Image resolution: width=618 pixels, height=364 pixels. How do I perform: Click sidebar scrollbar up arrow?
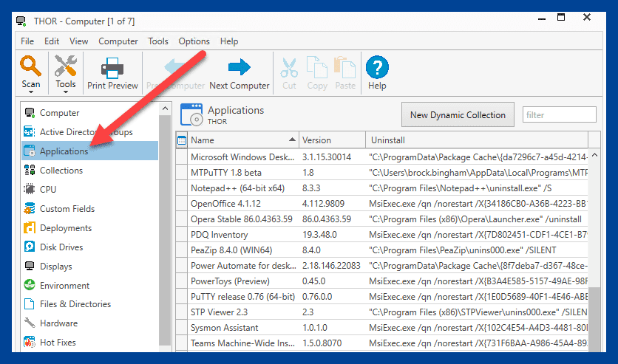click(x=165, y=109)
